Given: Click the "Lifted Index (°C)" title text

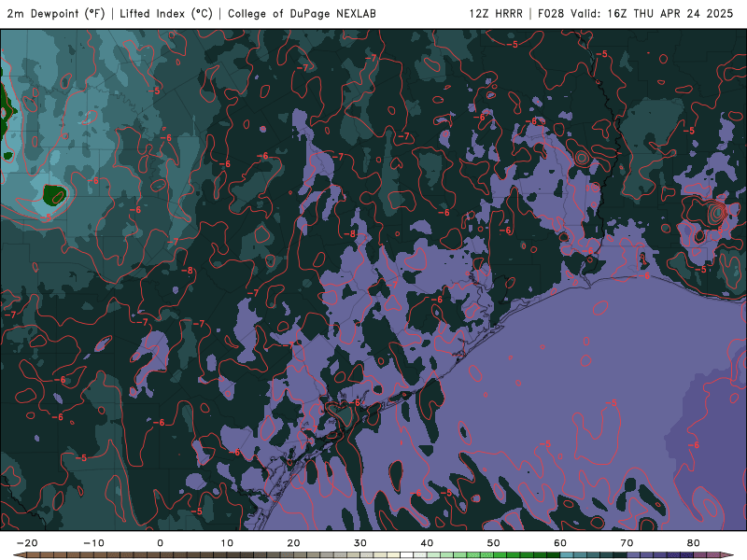Looking at the screenshot, I should coord(166,13).
